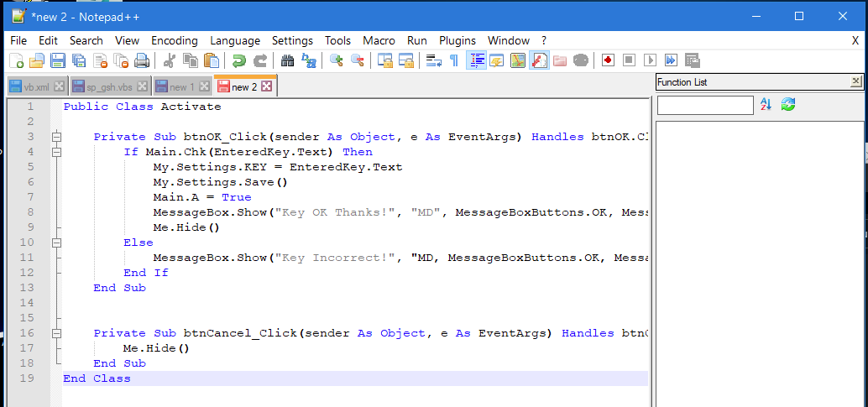The height and width of the screenshot is (407, 868).
Task: Toggle word wrap in the toolbar
Action: (x=434, y=60)
